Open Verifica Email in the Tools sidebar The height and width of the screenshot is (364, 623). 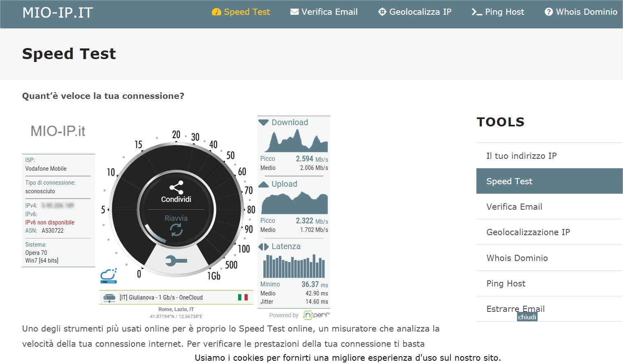[x=549, y=207]
